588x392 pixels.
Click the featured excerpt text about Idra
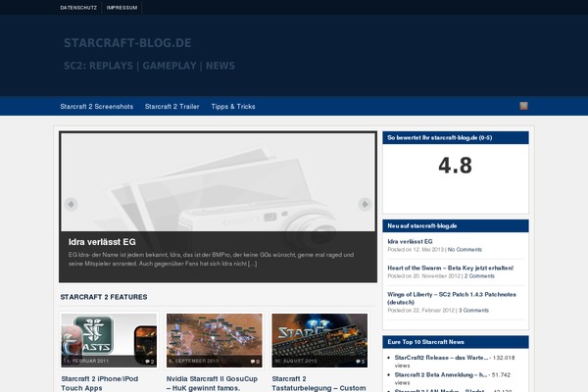click(211, 259)
